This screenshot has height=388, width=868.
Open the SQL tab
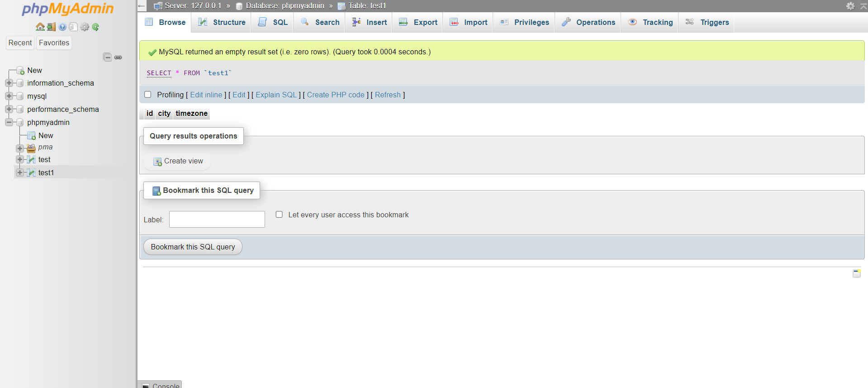click(x=273, y=22)
